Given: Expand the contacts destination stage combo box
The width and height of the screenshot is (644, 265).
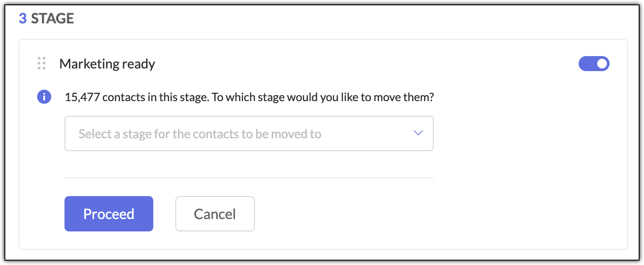Looking at the screenshot, I should [x=249, y=133].
